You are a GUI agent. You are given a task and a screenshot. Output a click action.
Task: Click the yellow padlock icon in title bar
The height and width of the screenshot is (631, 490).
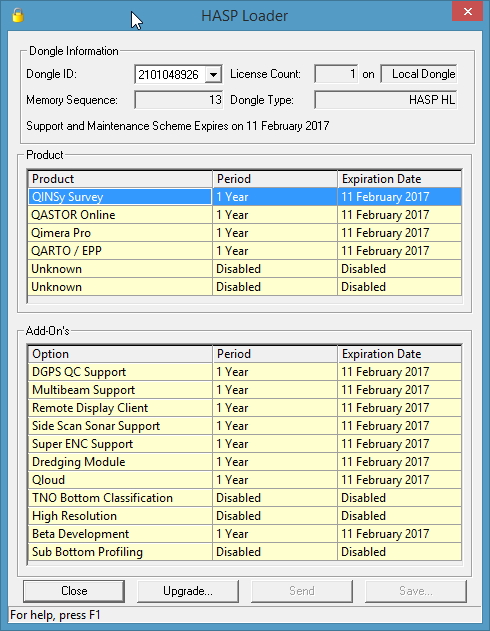[x=18, y=15]
